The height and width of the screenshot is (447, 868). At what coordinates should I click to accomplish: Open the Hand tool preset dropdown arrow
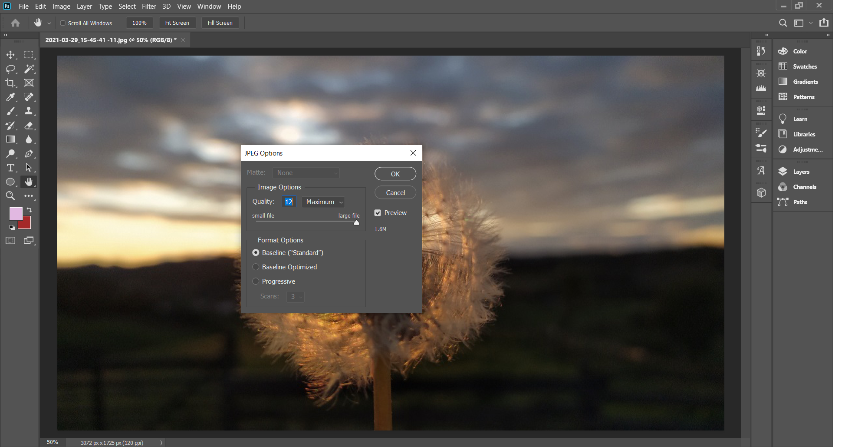(x=49, y=23)
